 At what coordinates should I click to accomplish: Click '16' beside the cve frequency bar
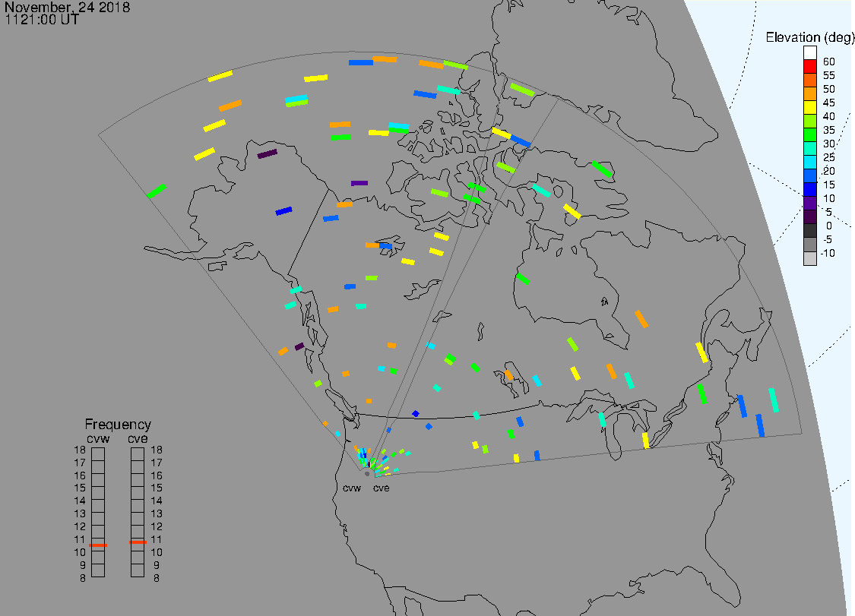point(157,475)
